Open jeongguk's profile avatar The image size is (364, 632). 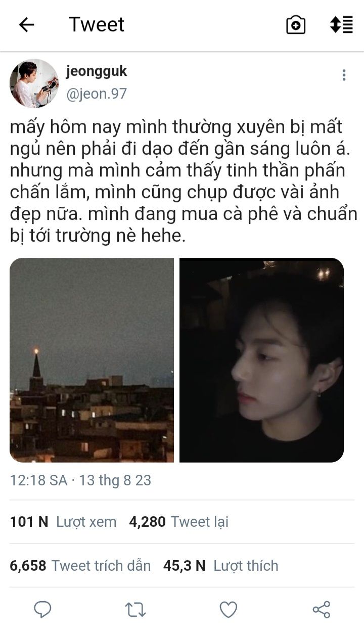34,83
